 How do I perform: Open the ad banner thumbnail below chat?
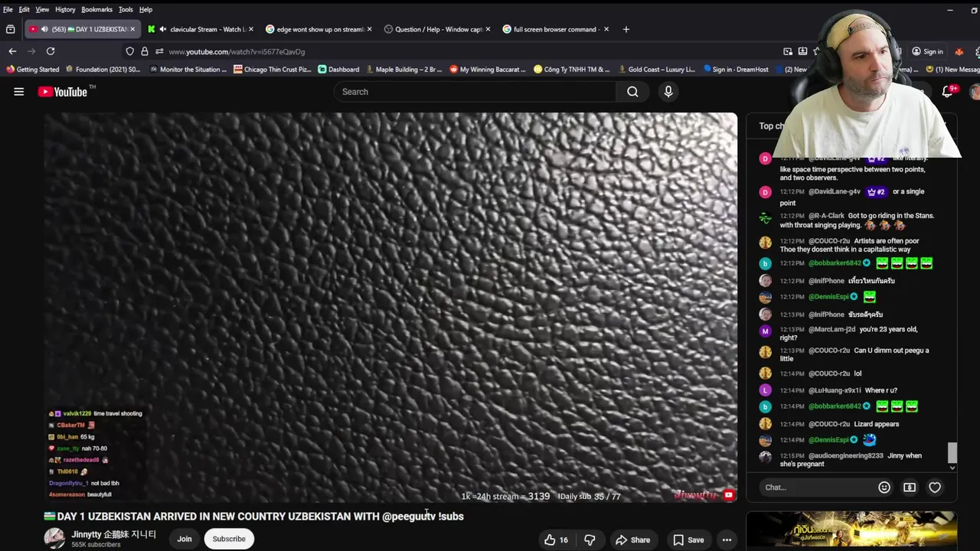(851, 531)
